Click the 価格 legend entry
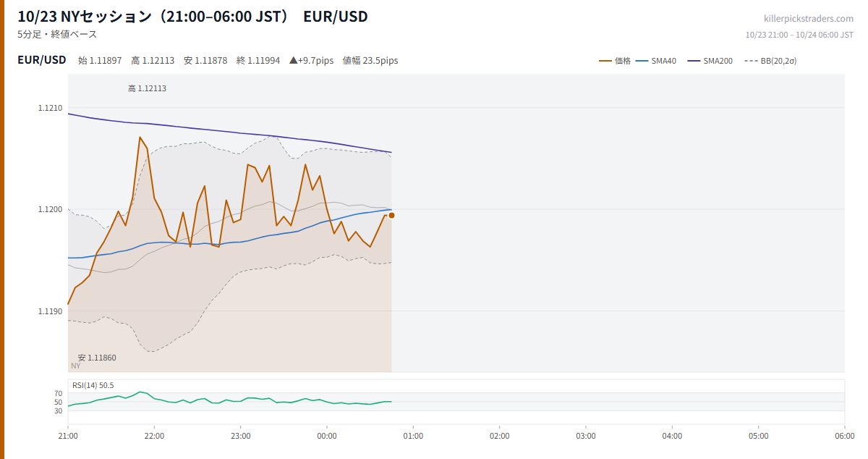 pos(615,61)
